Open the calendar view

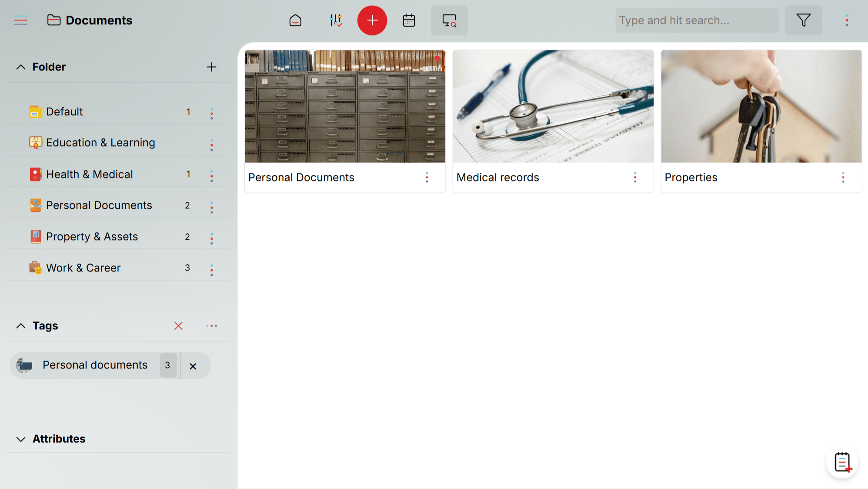(408, 20)
